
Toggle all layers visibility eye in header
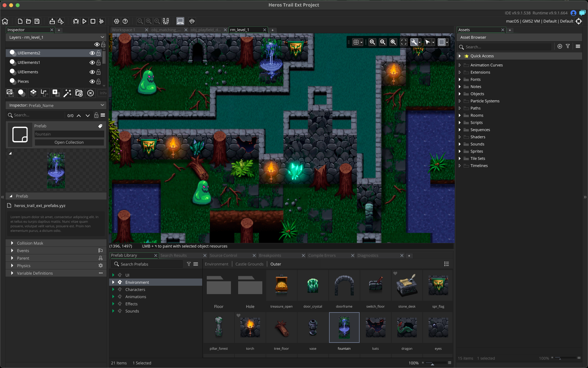(x=97, y=44)
